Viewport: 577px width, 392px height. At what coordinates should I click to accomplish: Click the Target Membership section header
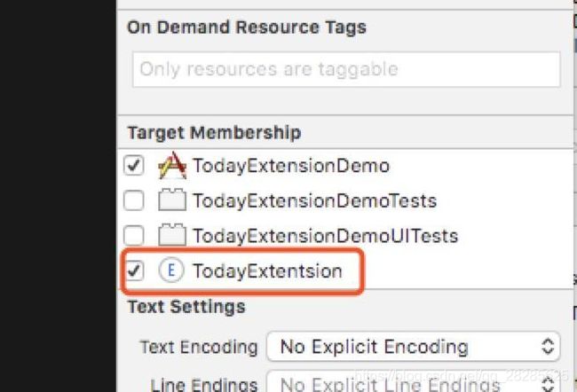(x=214, y=132)
